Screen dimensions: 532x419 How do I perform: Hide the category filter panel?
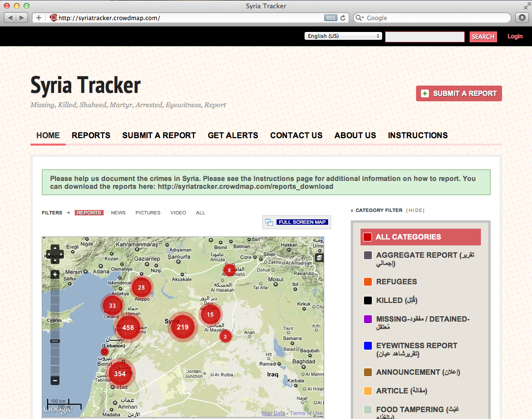pyautogui.click(x=416, y=210)
